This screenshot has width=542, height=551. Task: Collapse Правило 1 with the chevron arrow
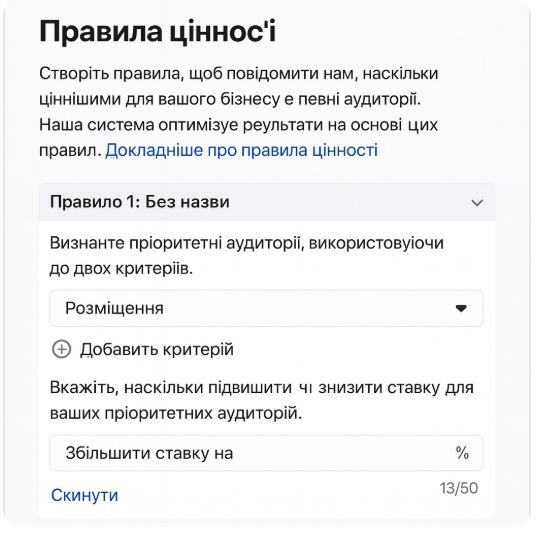pyautogui.click(x=477, y=203)
